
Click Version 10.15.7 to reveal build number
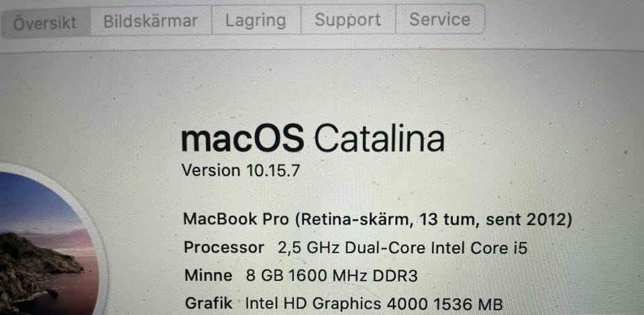tap(240, 170)
